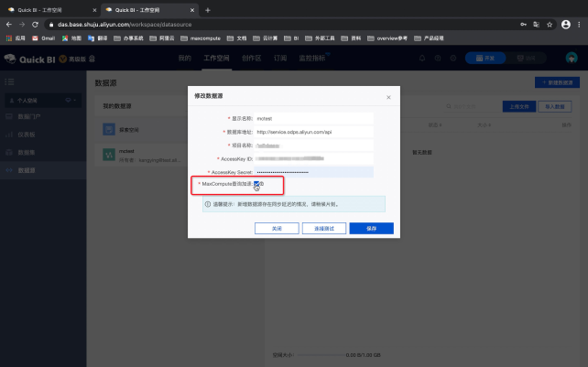Switch to the development mode toggle
This screenshot has width=588, height=367.
click(x=485, y=58)
